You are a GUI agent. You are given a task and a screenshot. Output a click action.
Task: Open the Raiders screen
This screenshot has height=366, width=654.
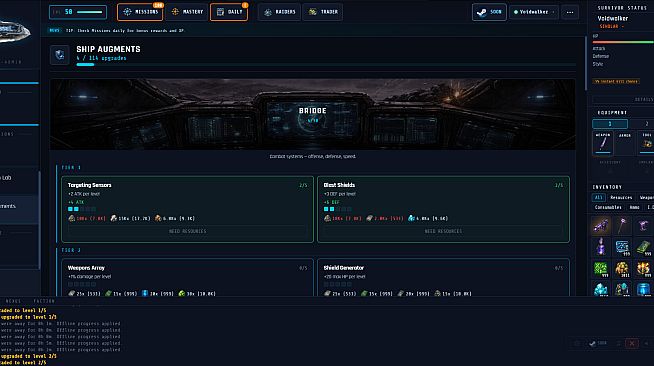coord(279,12)
